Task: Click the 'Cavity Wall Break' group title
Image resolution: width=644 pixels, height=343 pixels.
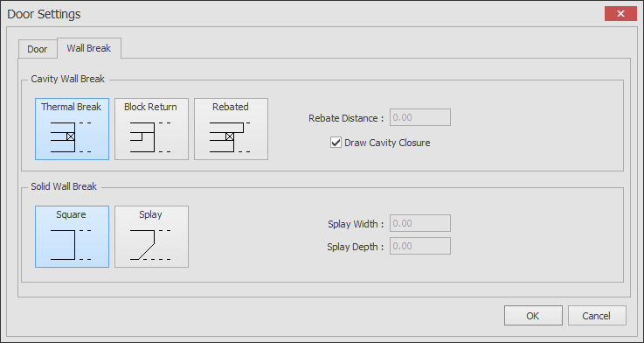Action: (x=68, y=79)
